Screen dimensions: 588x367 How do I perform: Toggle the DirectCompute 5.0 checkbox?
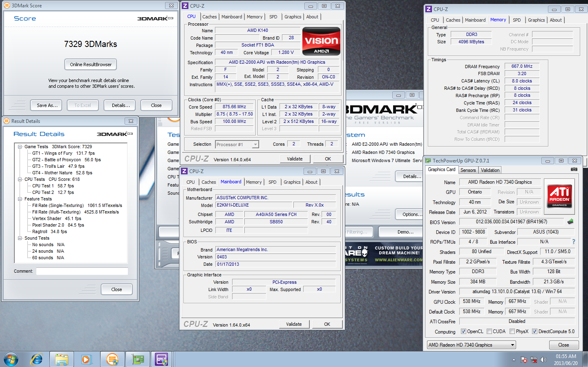[x=534, y=331]
